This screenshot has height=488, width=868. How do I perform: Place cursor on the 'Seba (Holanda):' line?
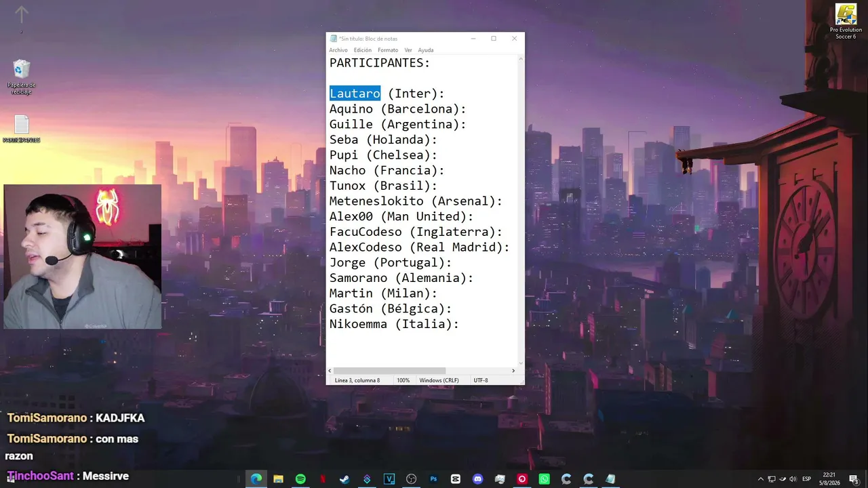383,140
